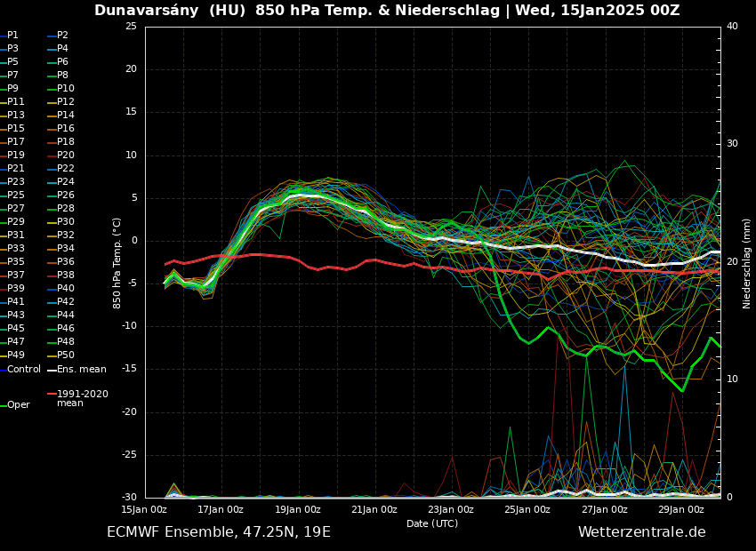Click the Control legend entry
The image size is (756, 551).
coord(24,369)
